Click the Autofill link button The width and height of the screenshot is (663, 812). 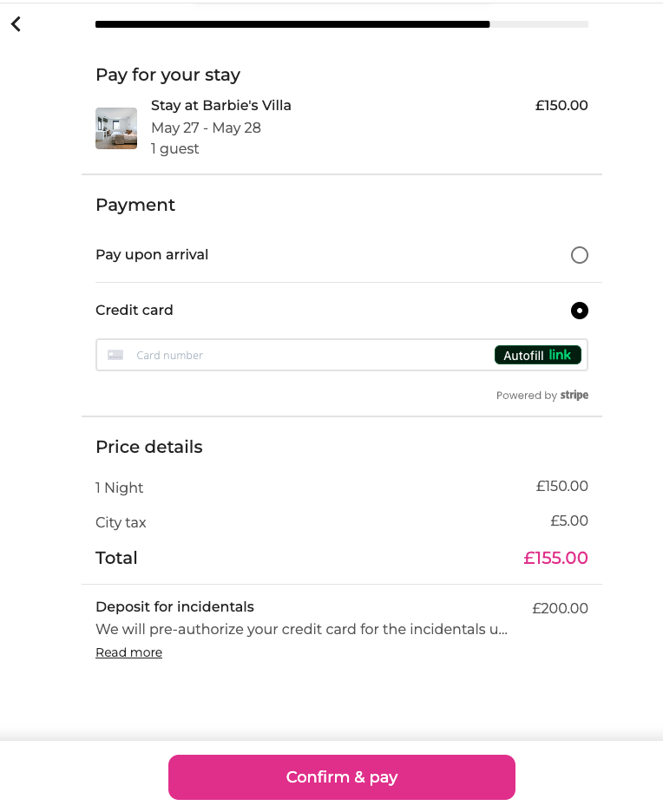point(537,355)
